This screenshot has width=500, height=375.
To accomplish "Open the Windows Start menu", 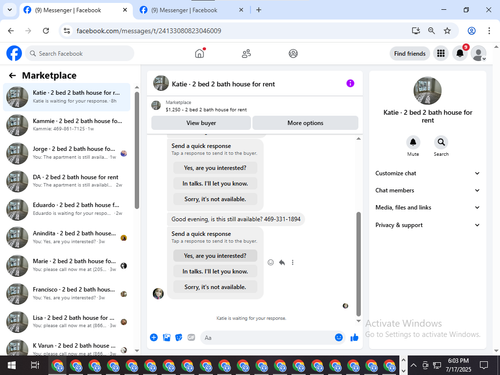I will coord(11,365).
